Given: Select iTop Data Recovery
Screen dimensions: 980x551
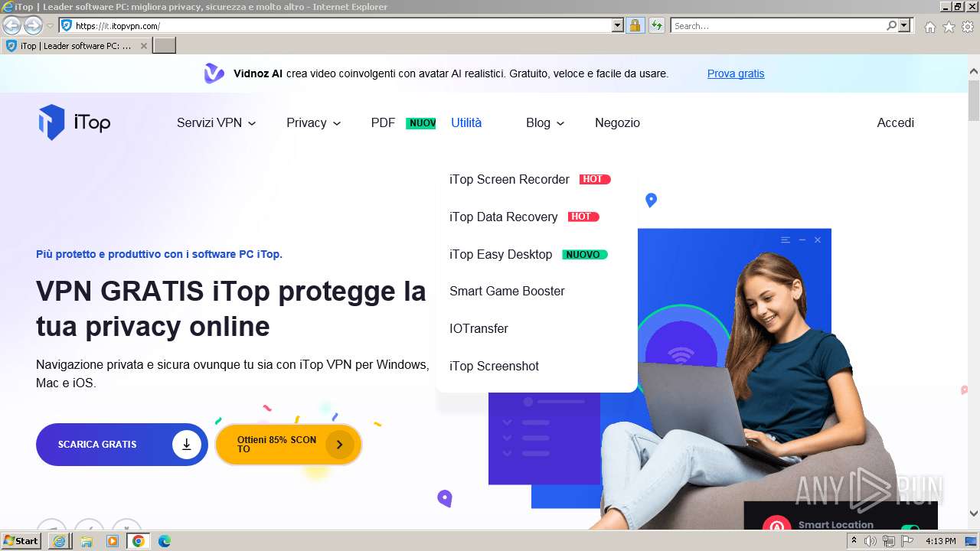Looking at the screenshot, I should pos(503,217).
